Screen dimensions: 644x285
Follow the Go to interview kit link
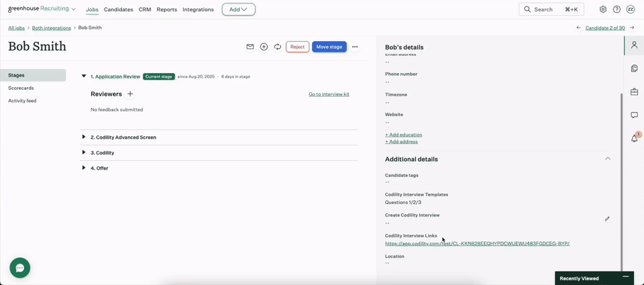[x=329, y=94]
